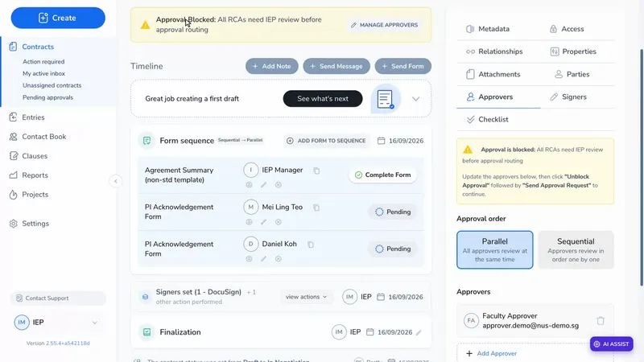Open the view actions dropdown
The height and width of the screenshot is (362, 644).
306,297
